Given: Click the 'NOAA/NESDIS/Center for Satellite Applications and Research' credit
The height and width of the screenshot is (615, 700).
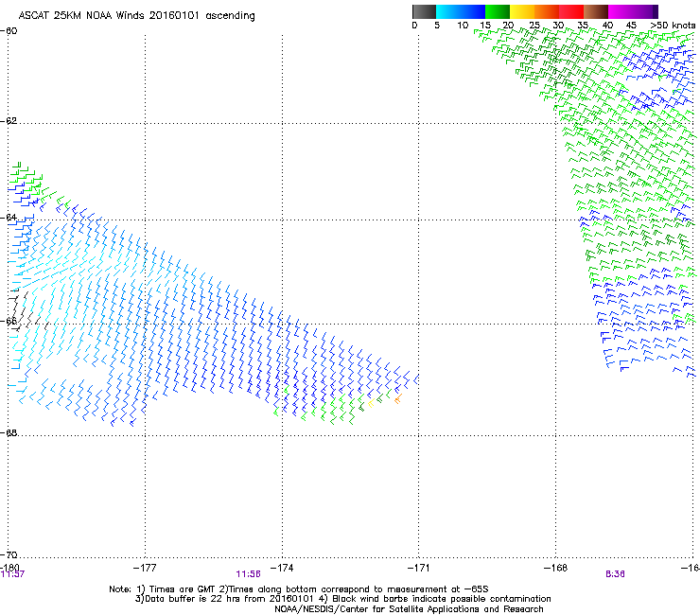Looking at the screenshot, I should 409,609.
